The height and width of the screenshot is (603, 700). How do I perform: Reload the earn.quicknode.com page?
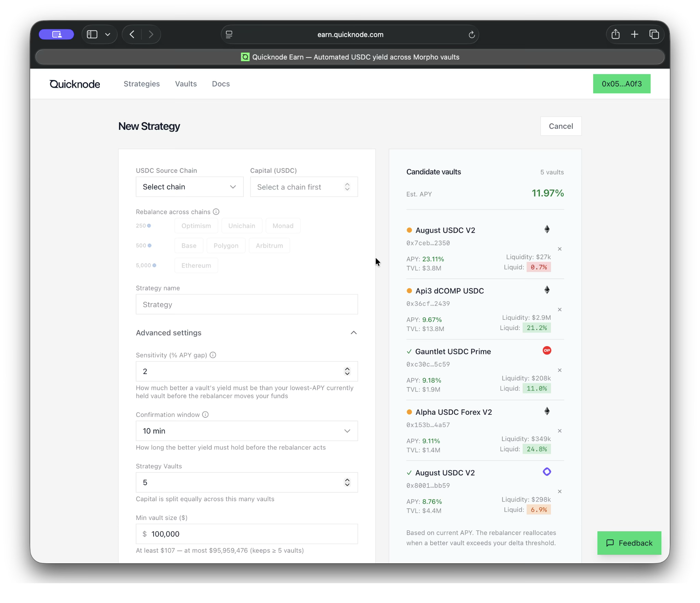pyautogui.click(x=472, y=34)
